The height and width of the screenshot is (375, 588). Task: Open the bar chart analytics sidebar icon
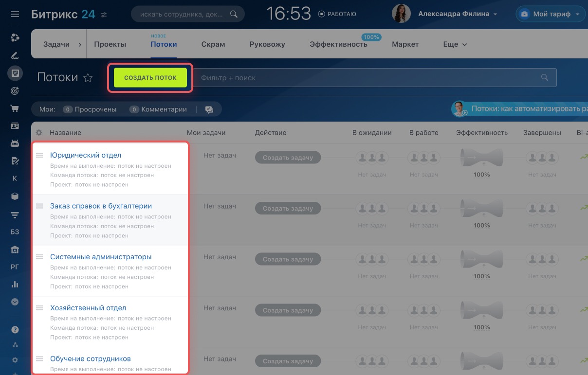coord(15,285)
